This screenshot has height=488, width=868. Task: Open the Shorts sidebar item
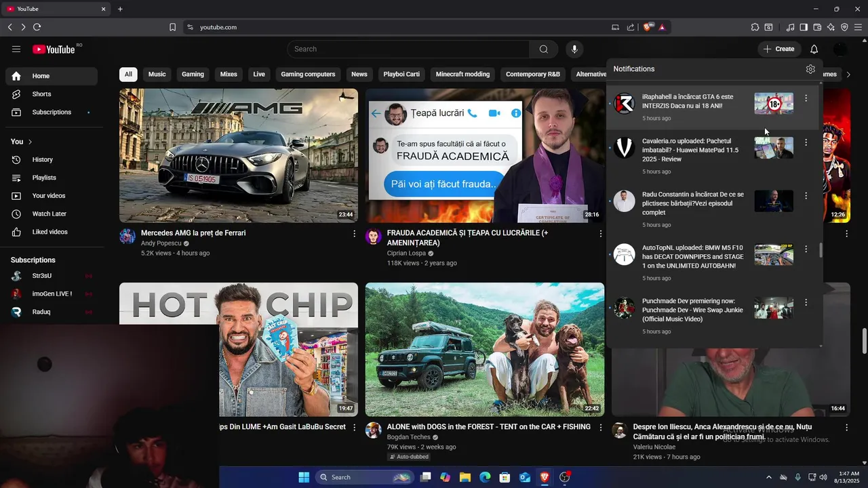(52, 94)
